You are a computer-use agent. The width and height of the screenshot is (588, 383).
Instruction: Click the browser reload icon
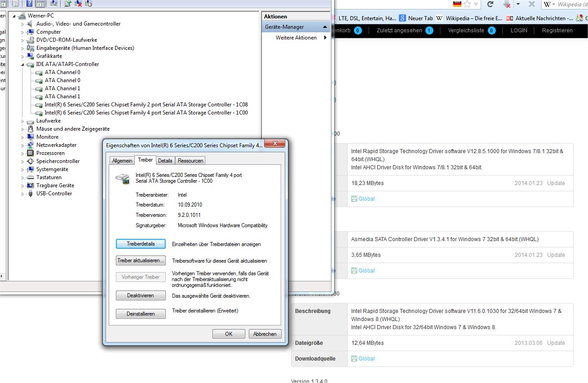(491, 4)
